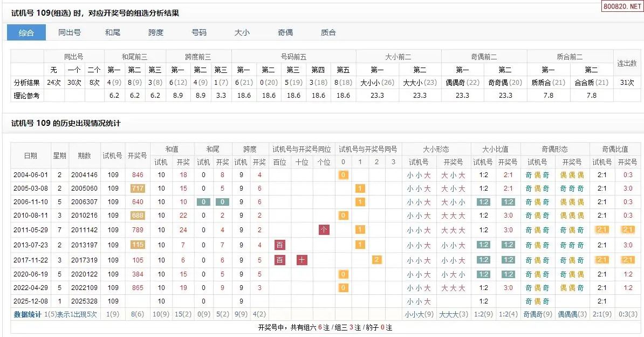Screen dimensions: 644x337
Task: Click the highlighted draw number 115
Action: pyautogui.click(x=138, y=245)
